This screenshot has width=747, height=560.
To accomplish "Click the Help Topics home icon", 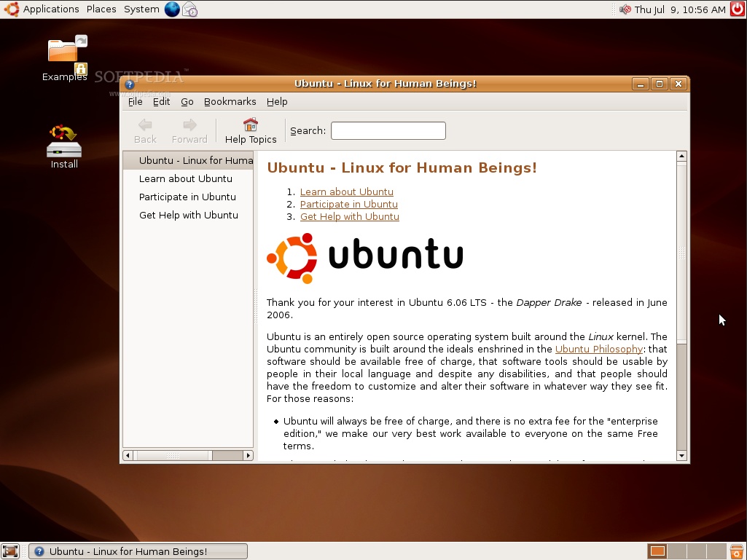I will tap(251, 125).
